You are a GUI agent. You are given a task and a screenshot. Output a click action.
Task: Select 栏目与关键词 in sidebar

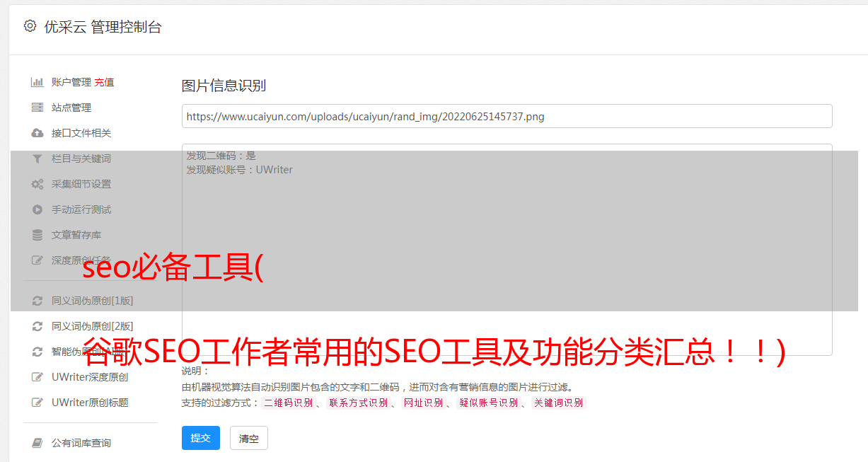tap(81, 158)
